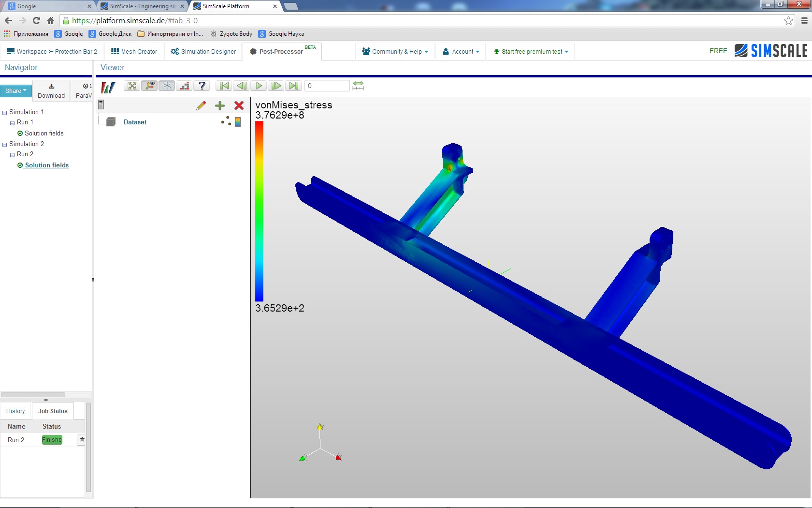Step to previous frame
Viewport: 812px width, 508px height.
click(242, 86)
